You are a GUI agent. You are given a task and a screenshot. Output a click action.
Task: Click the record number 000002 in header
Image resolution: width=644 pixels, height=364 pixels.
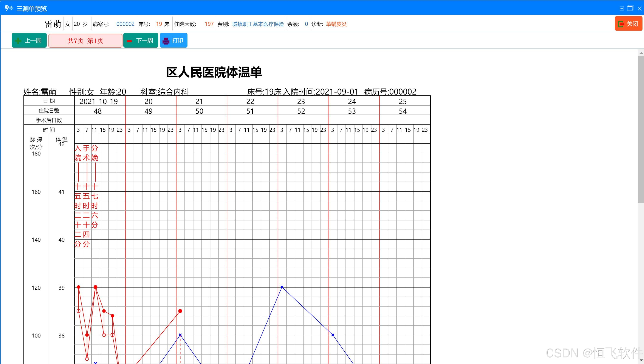pos(125,24)
